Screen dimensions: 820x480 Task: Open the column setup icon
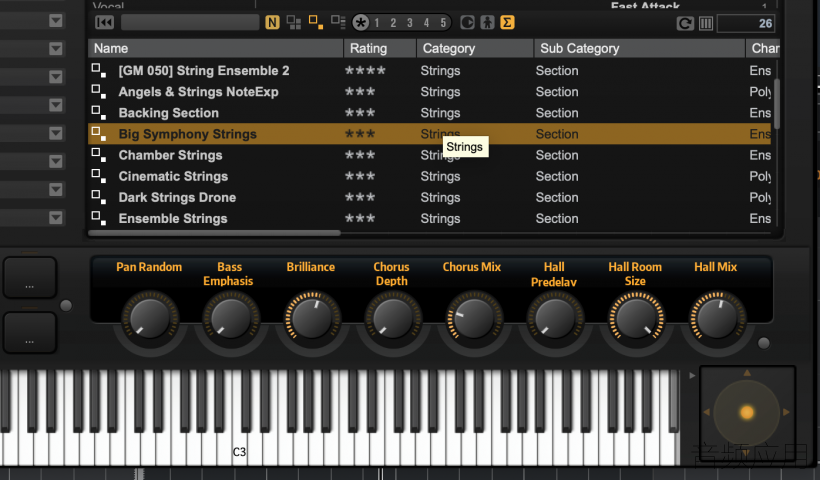706,23
